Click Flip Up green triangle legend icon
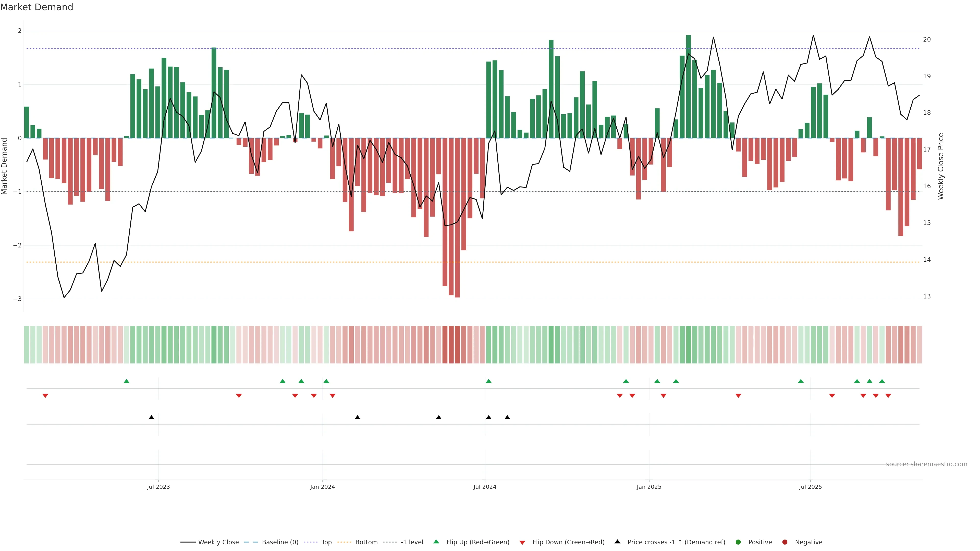The width and height of the screenshot is (980, 551). point(436,542)
